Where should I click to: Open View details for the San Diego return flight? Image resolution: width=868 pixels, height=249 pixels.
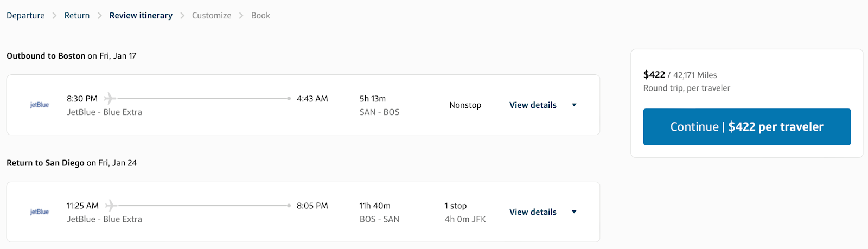[533, 212]
